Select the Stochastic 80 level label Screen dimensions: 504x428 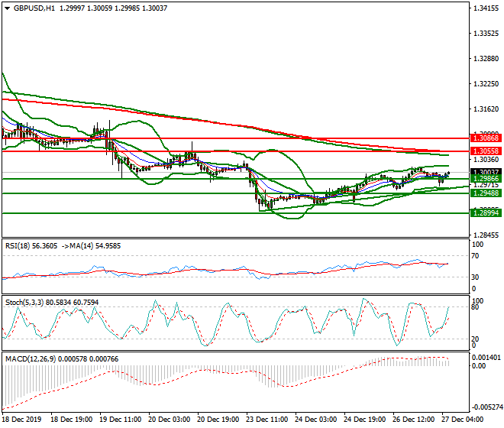pos(475,307)
